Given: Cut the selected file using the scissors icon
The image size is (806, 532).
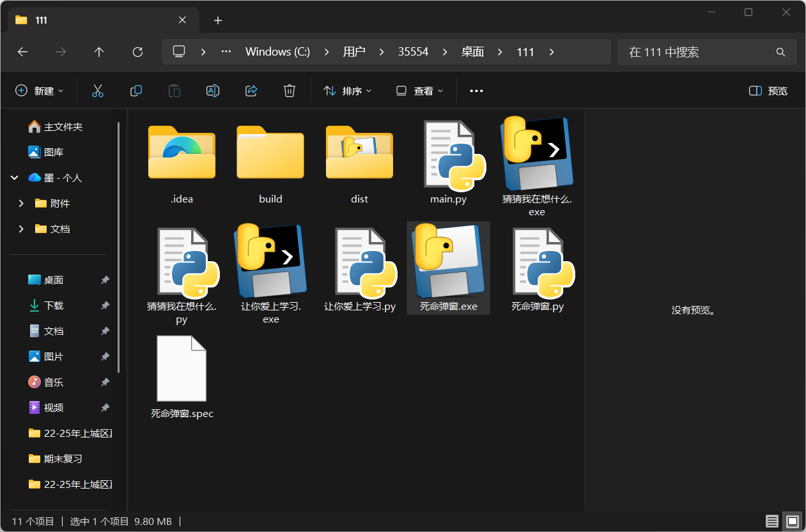Looking at the screenshot, I should tap(97, 90).
